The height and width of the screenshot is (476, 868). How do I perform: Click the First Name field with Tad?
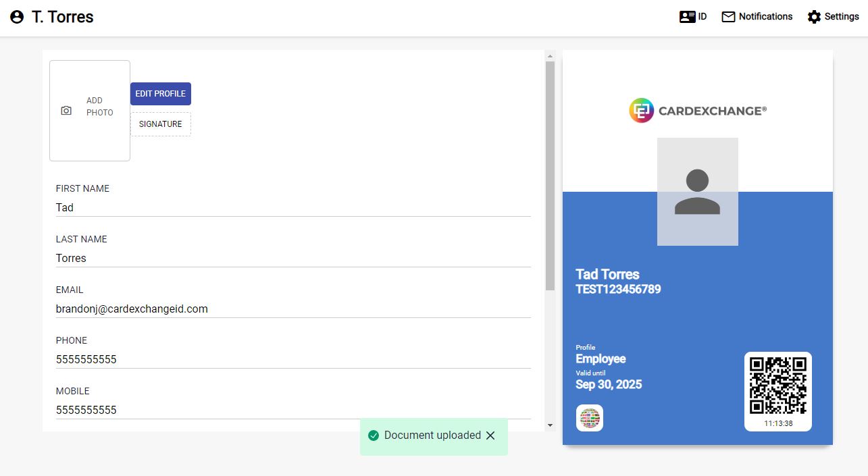pyautogui.click(x=293, y=207)
